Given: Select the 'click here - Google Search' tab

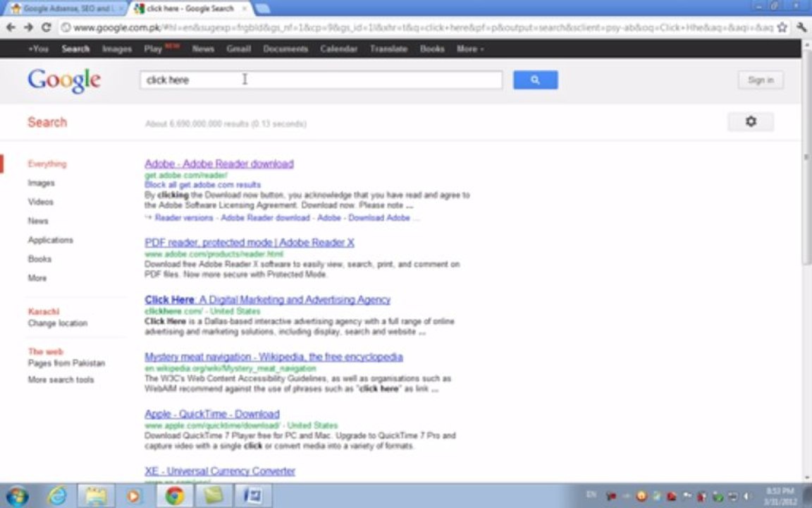Looking at the screenshot, I should click(190, 8).
